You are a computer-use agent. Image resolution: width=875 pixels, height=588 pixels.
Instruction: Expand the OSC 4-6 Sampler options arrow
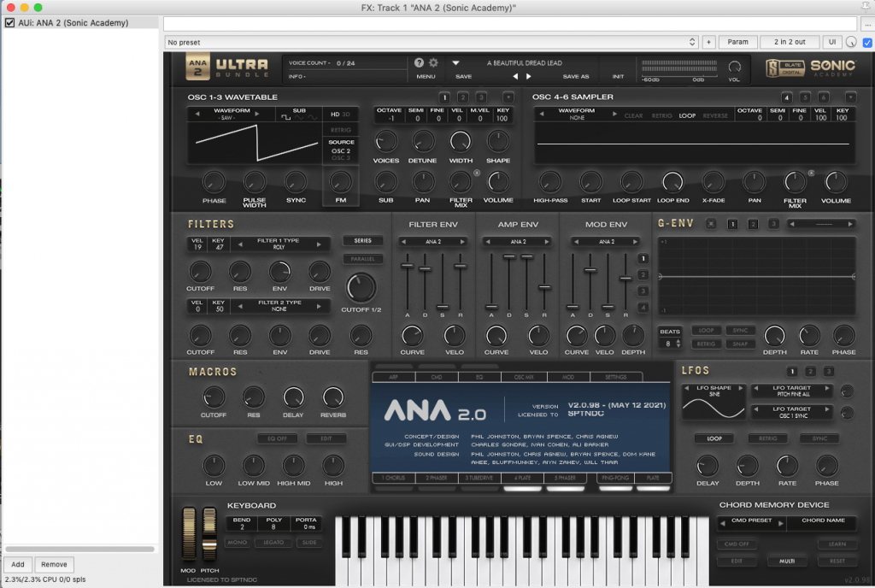click(850, 97)
